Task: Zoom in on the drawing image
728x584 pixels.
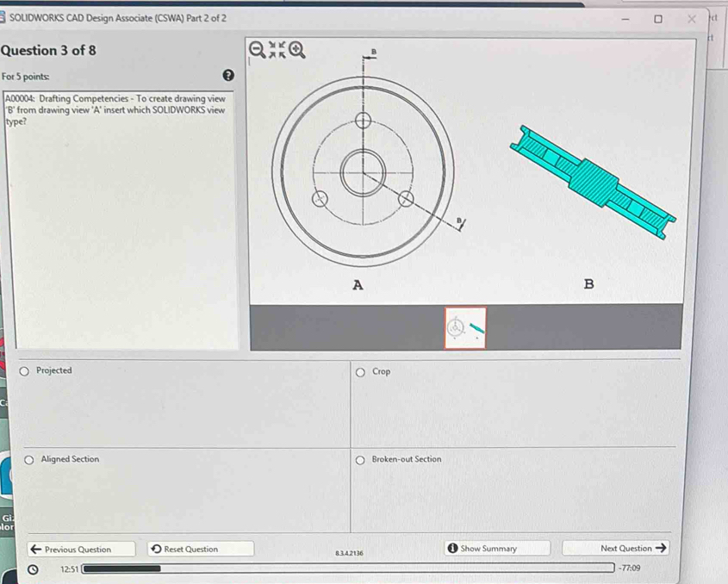Action: 296,49
